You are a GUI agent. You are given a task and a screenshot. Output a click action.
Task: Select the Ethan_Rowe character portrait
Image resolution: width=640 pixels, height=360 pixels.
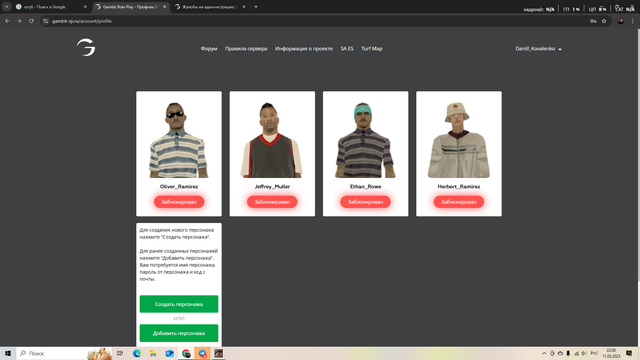365,140
